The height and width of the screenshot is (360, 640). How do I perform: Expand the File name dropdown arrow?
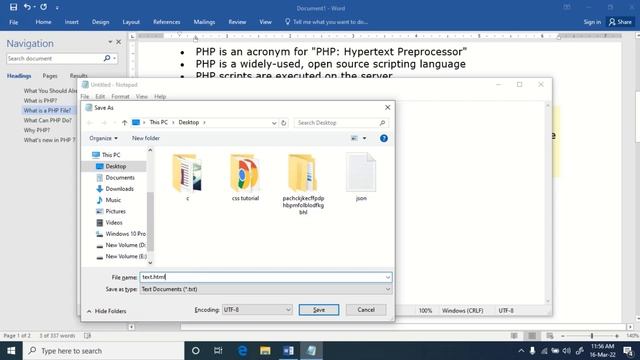click(x=388, y=277)
